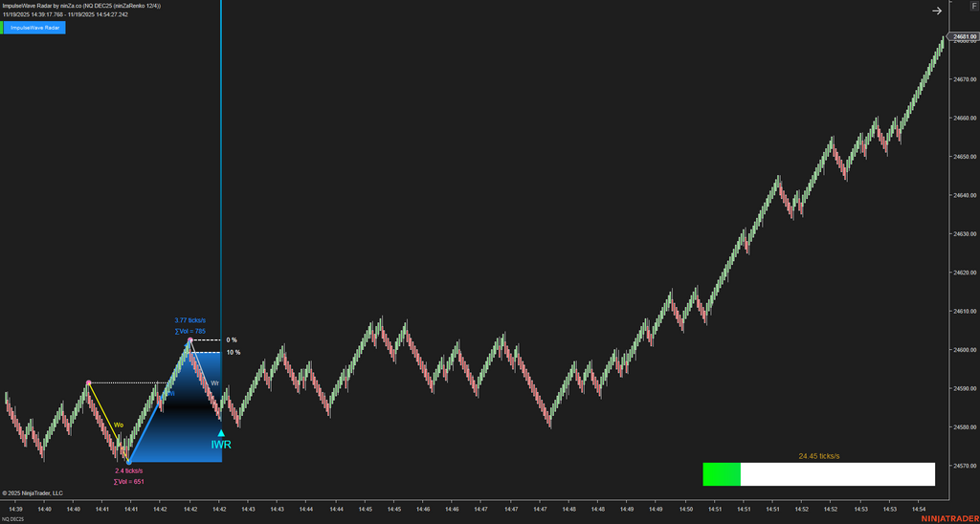The height and width of the screenshot is (524, 980).
Task: Click the chart title ImpulseWave Radar by ninZa.co
Action: click(81, 6)
